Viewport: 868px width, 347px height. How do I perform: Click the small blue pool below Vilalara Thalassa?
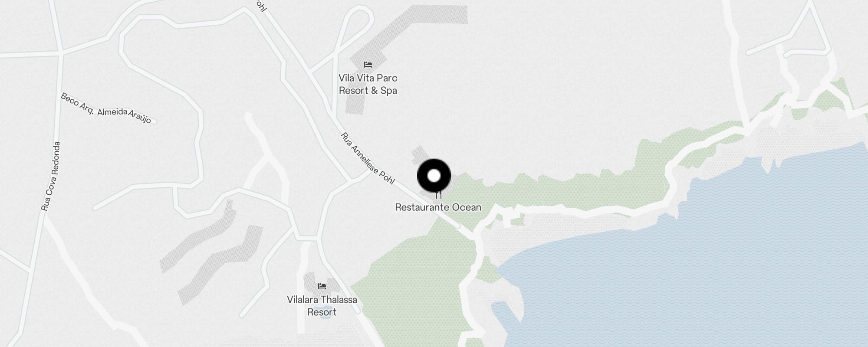tap(324, 324)
